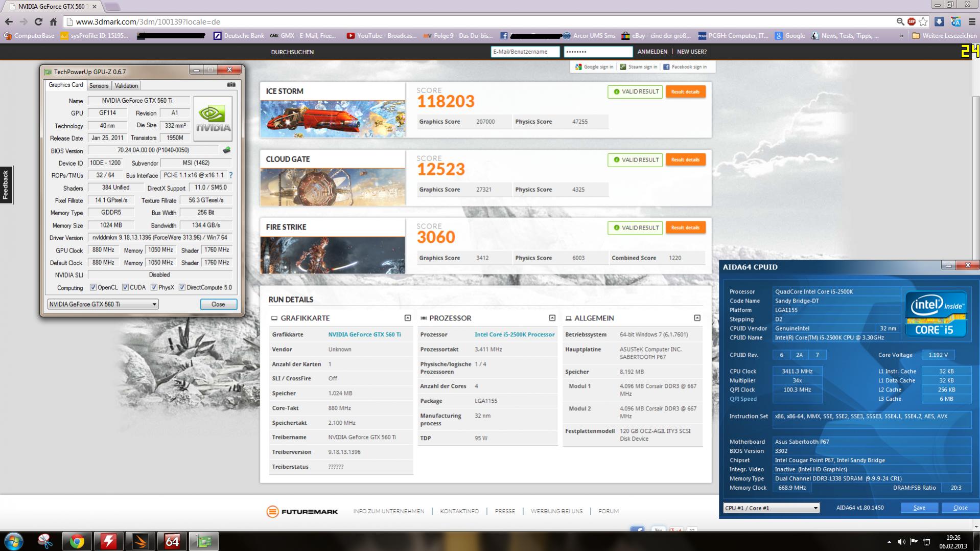Click NEW USER? link
This screenshot has width=980, height=551.
[692, 52]
